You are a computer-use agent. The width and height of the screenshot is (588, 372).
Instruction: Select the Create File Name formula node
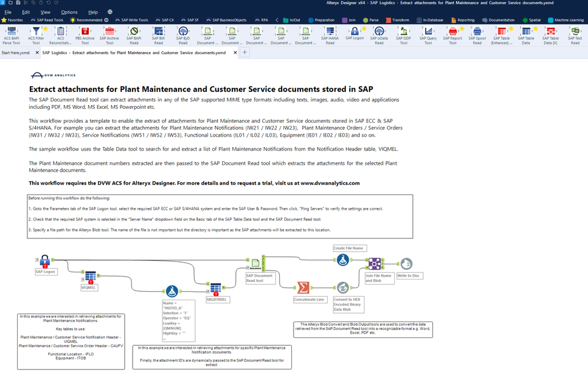click(x=343, y=260)
